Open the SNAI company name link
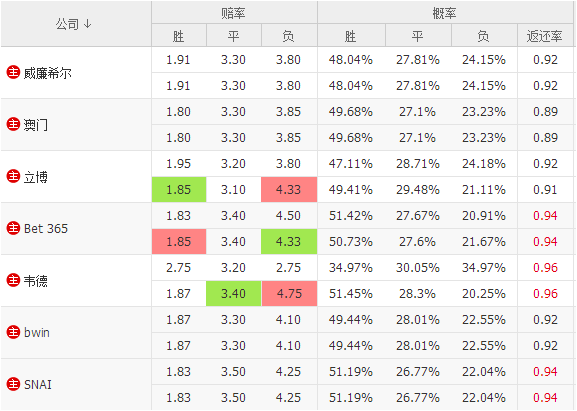Viewport: 577px width, 411px height. click(38, 385)
